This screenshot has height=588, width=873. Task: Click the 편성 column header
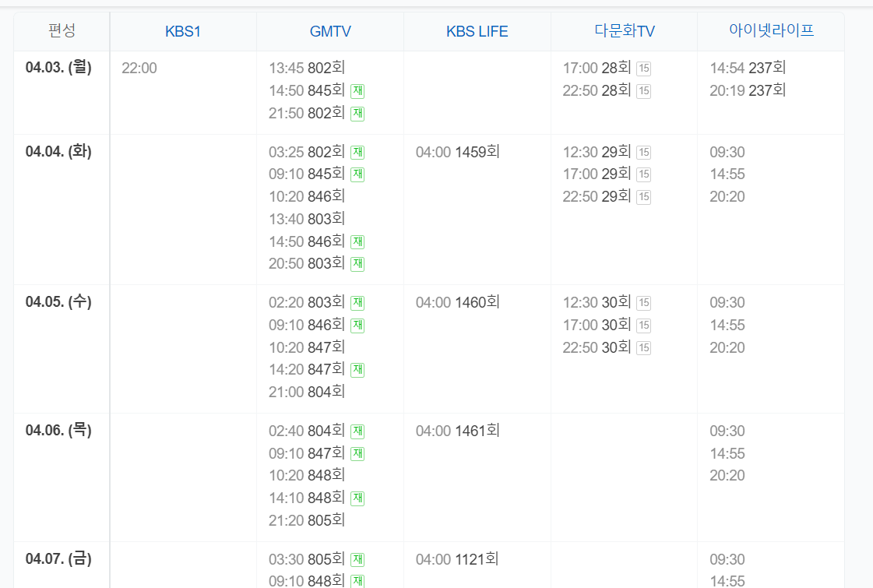click(x=62, y=30)
